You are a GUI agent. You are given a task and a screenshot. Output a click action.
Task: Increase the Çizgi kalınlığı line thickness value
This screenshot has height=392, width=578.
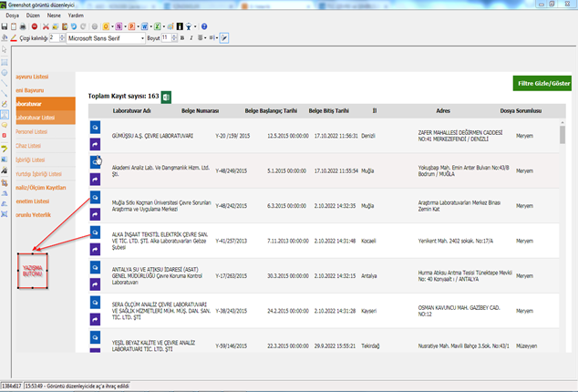click(x=62, y=36)
